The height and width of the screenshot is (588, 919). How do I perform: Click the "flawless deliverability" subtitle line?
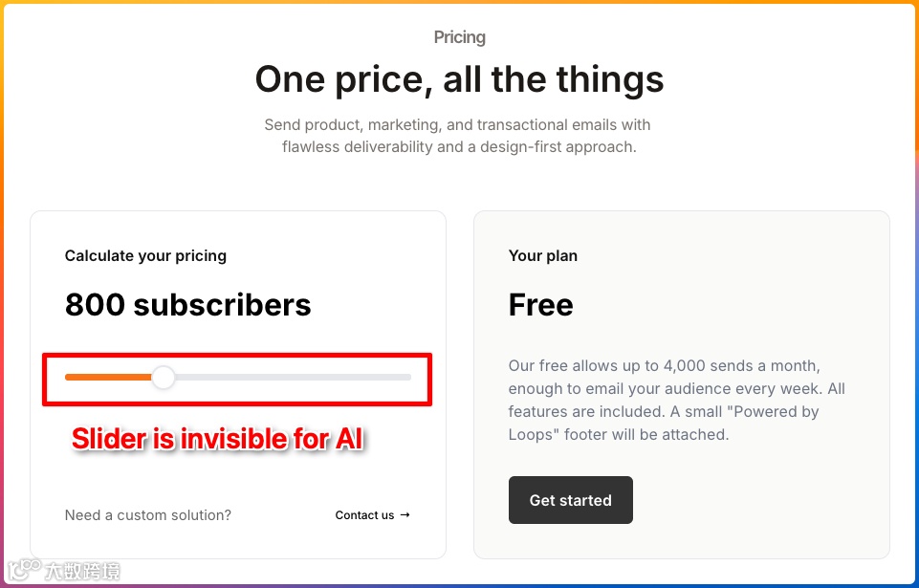tap(459, 147)
